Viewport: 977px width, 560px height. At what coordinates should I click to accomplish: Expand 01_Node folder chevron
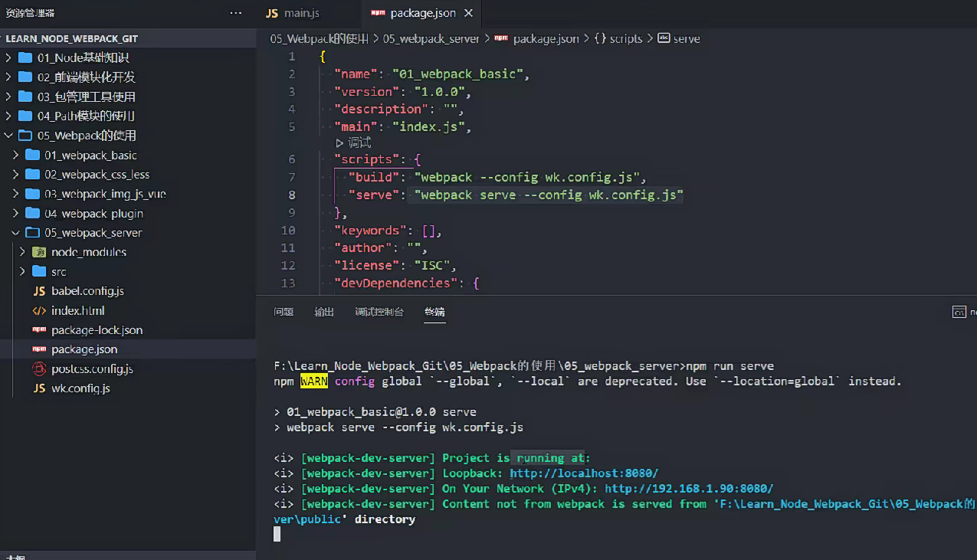tap(8, 57)
